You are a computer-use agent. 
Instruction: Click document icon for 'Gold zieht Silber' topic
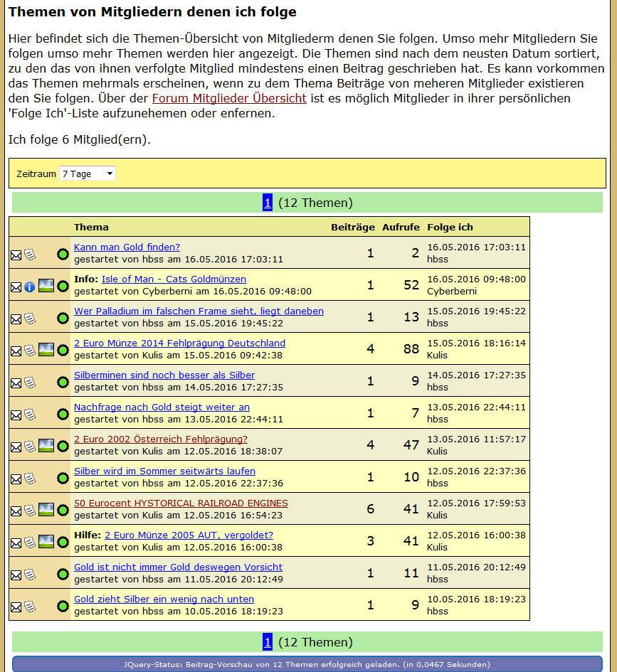29,607
